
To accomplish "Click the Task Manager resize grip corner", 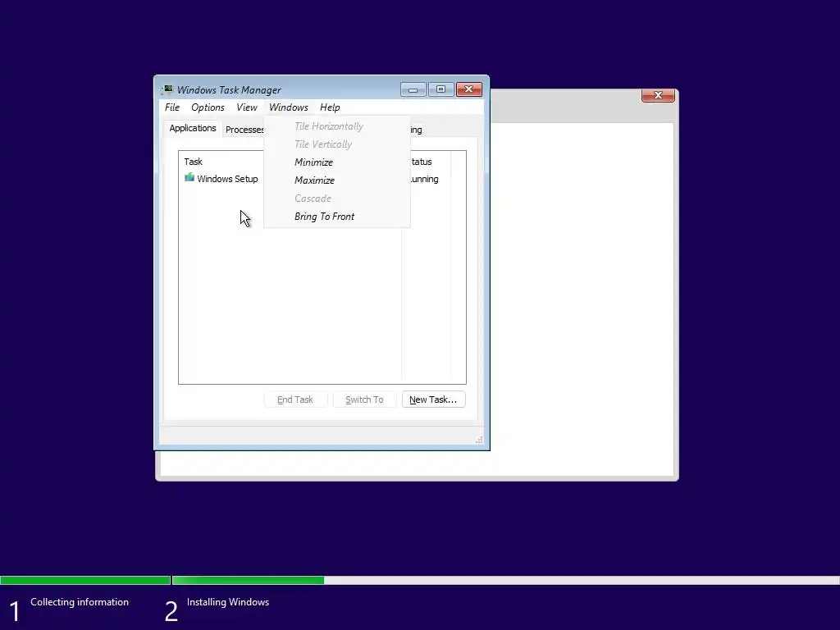I will [x=479, y=440].
